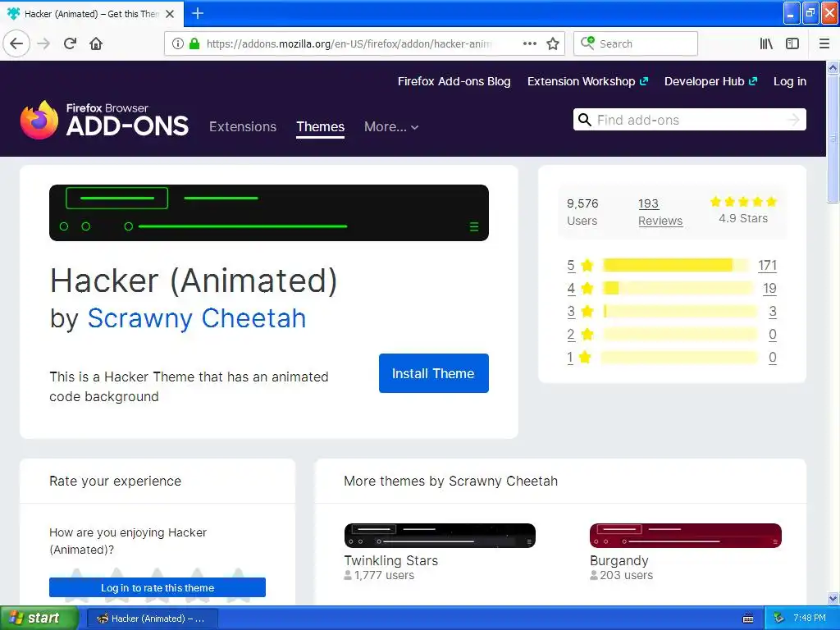The height and width of the screenshot is (630, 840).
Task: Go back to the previous page
Action: click(16, 43)
